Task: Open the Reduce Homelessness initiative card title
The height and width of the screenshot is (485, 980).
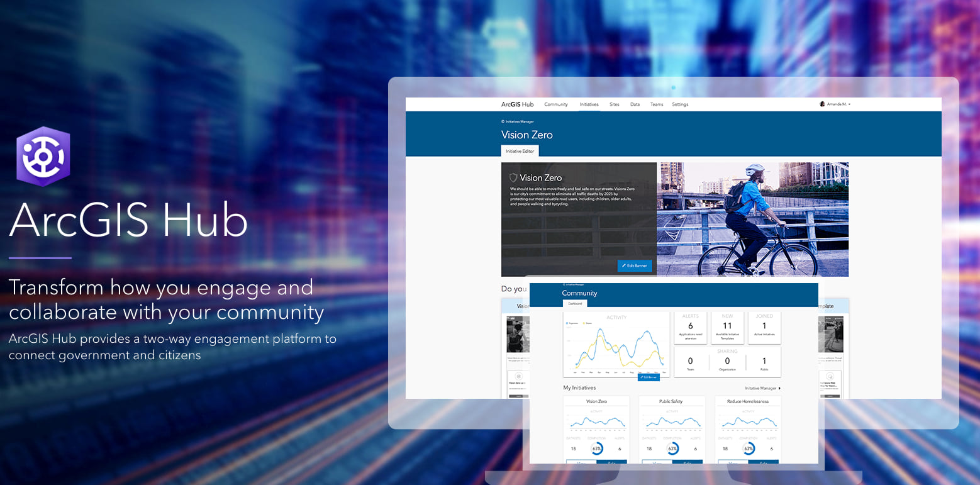Action: coord(748,401)
